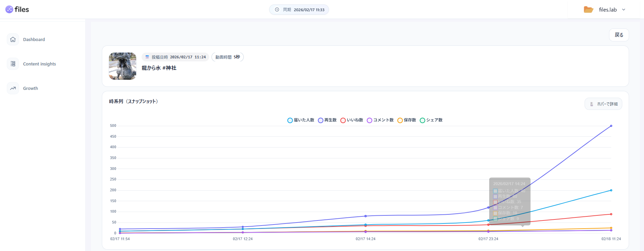Click the Content insights list icon

coord(13,64)
